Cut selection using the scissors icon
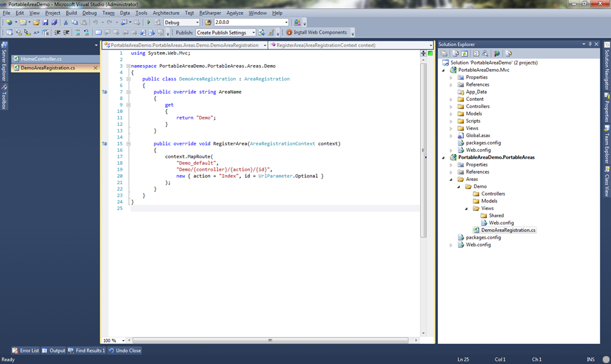The image size is (611, 364). [x=66, y=22]
